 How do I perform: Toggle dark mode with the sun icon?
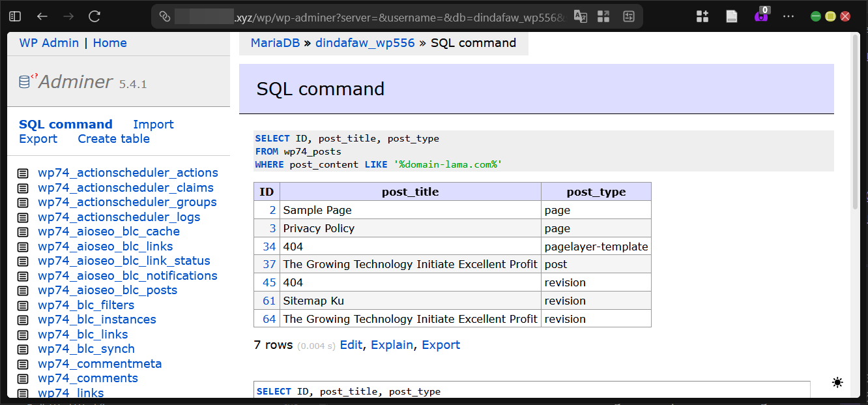click(x=837, y=383)
